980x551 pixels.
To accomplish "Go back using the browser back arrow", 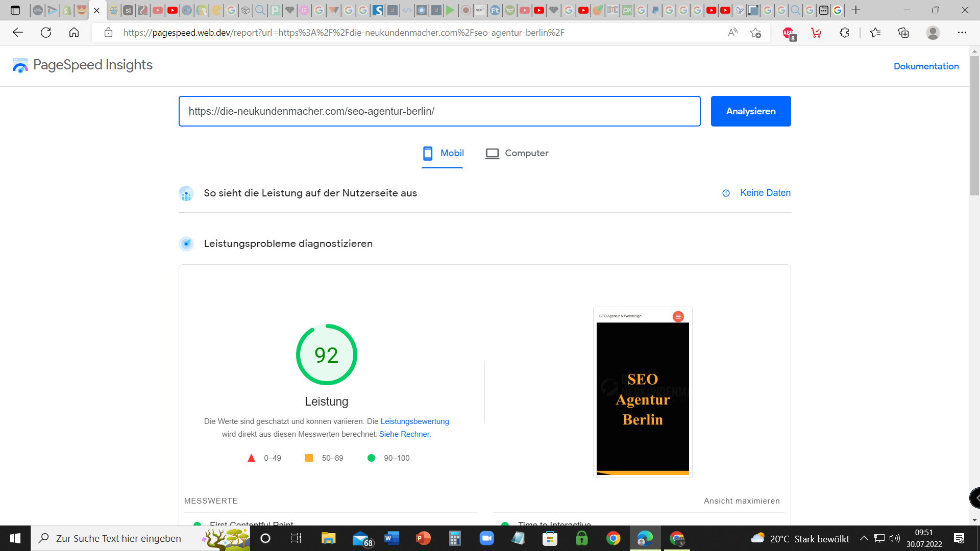I will click(18, 33).
